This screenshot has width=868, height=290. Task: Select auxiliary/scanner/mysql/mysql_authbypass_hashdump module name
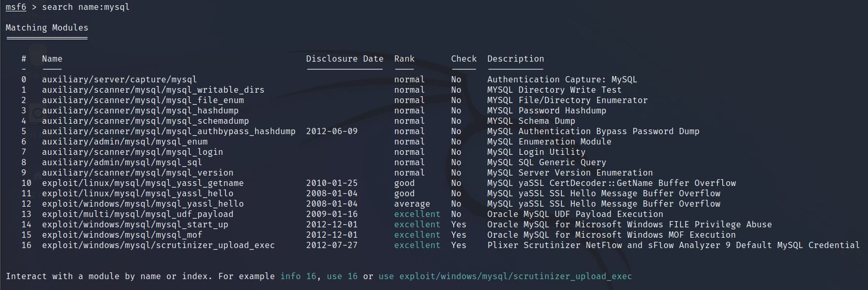click(169, 132)
